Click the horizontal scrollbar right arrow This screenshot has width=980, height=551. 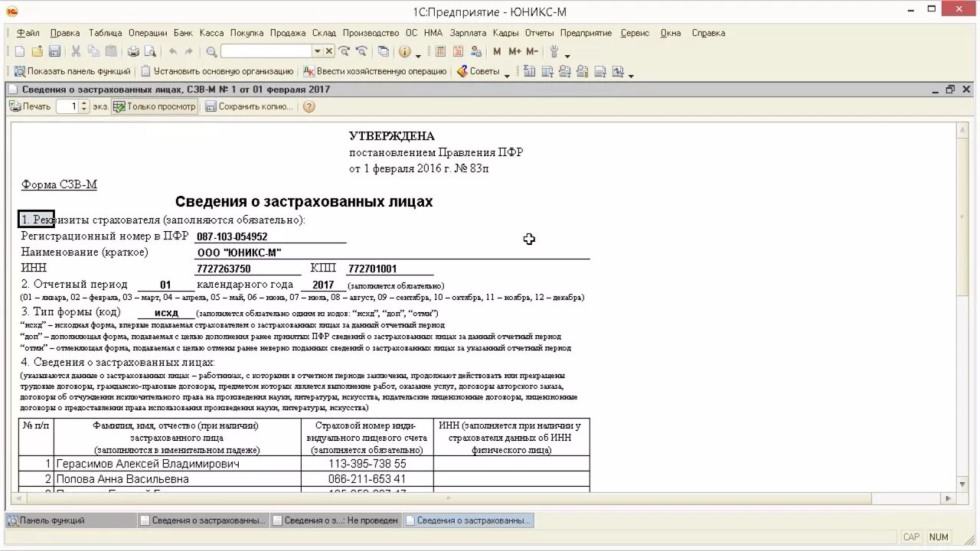tap(948, 498)
